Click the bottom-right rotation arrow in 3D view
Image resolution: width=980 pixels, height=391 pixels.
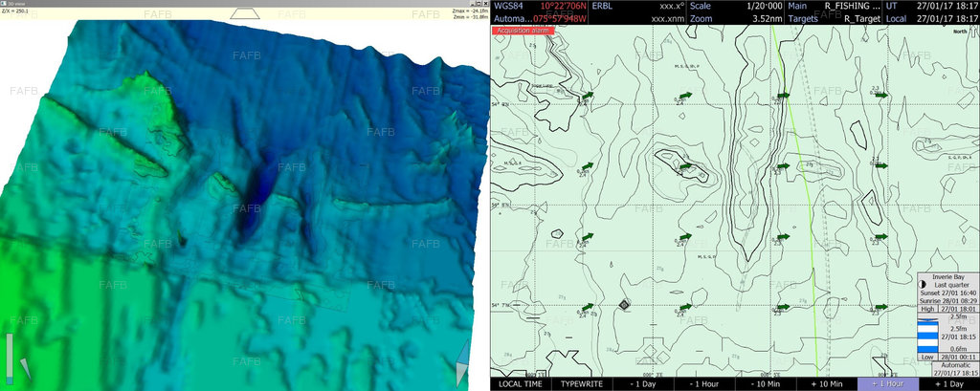463,363
